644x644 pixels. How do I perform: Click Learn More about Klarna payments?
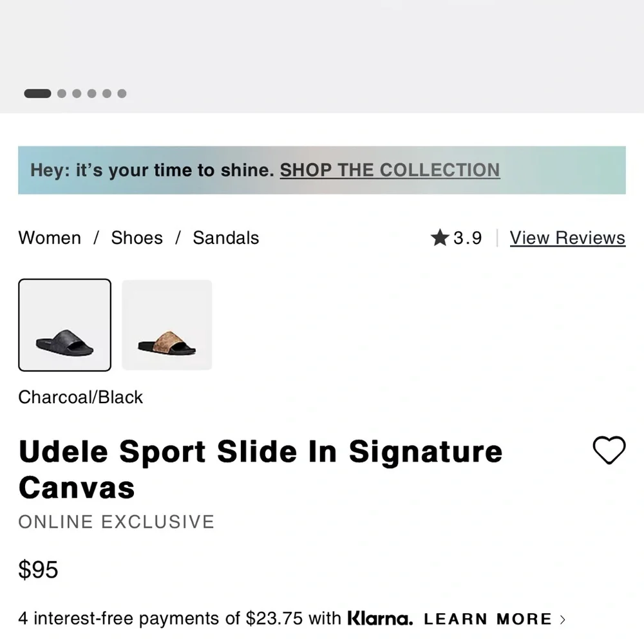click(x=488, y=619)
